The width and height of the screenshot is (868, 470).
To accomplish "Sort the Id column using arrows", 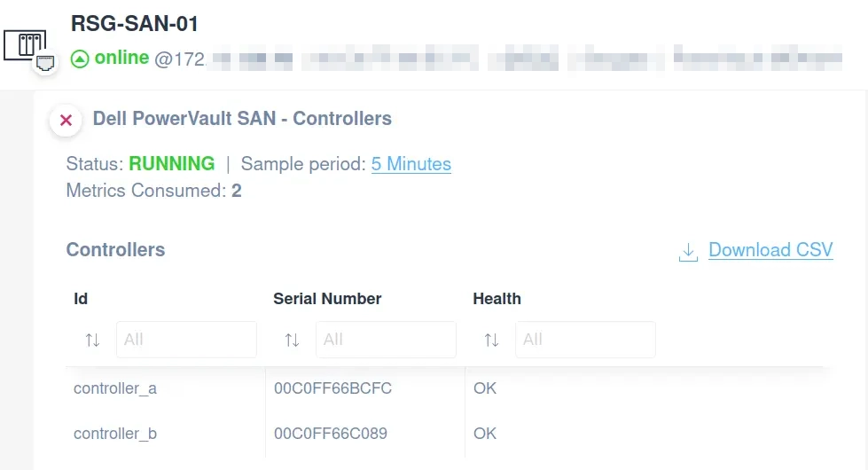I will pos(92,340).
